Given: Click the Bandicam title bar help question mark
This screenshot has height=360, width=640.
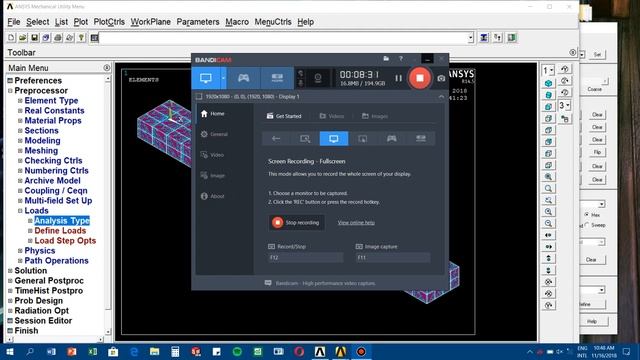Looking at the screenshot, I should (x=401, y=59).
